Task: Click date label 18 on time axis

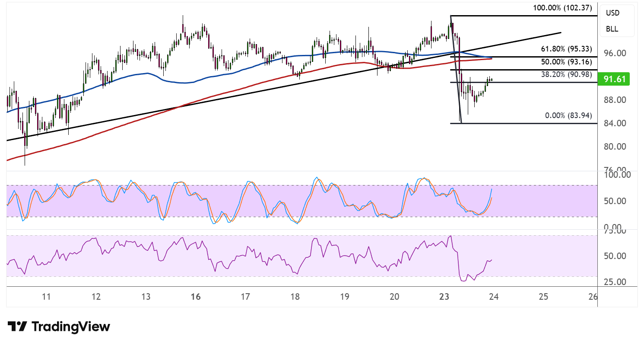Action: tap(295, 297)
